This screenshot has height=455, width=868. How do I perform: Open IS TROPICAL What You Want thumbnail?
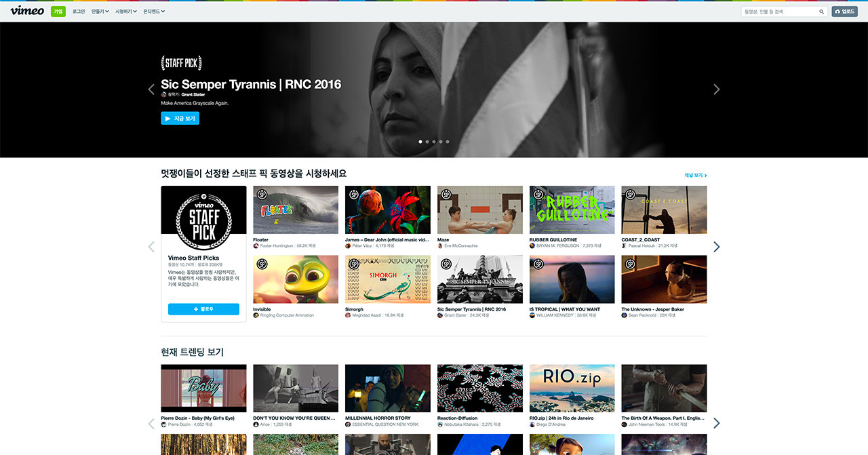click(572, 279)
